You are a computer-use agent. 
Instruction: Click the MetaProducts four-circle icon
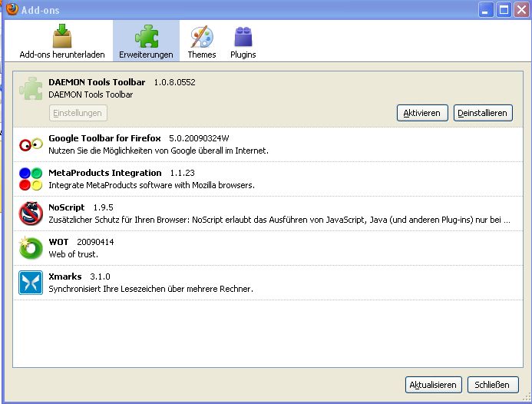pos(31,179)
